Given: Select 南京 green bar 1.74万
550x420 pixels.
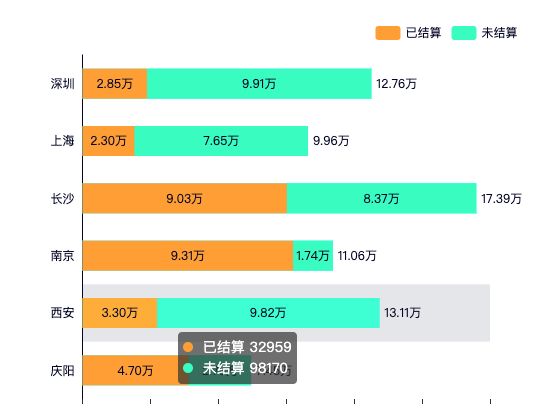Looking at the screenshot, I should tap(313, 255).
